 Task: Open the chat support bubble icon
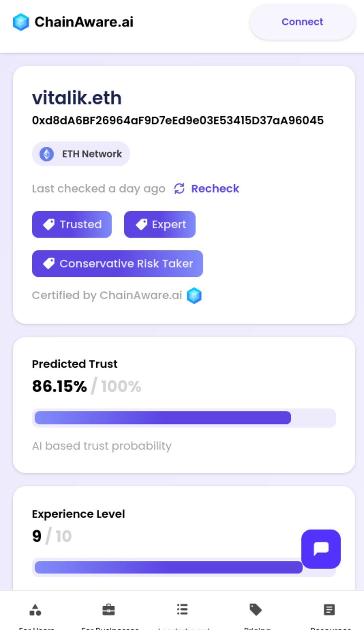pyautogui.click(x=321, y=549)
